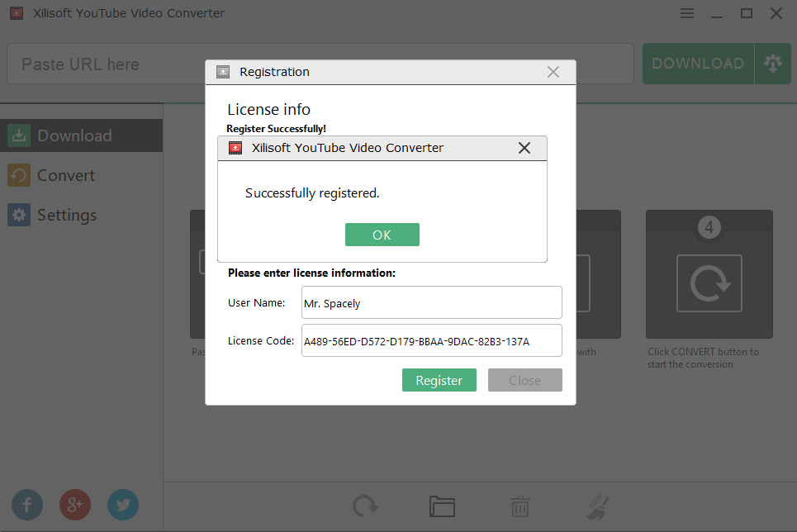Screen dimensions: 797x532
Task: Click the greyed-out Close button
Action: [x=524, y=380]
